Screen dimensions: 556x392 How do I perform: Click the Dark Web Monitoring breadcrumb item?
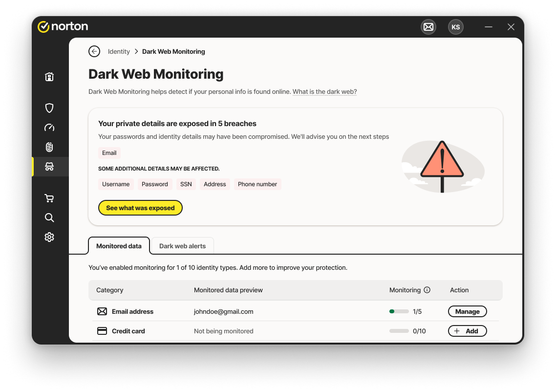point(173,51)
